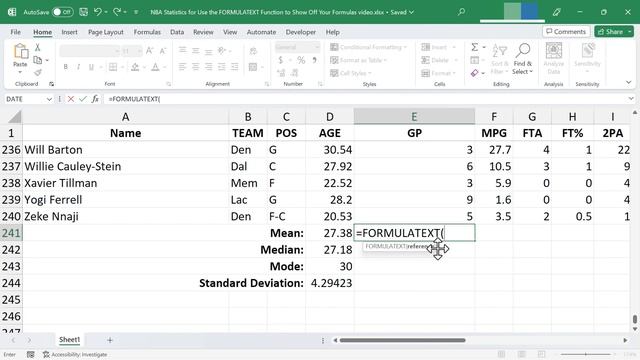Screen dimensions: 640x360
Task: Click Increase Font Size icon
Action: 149,51
